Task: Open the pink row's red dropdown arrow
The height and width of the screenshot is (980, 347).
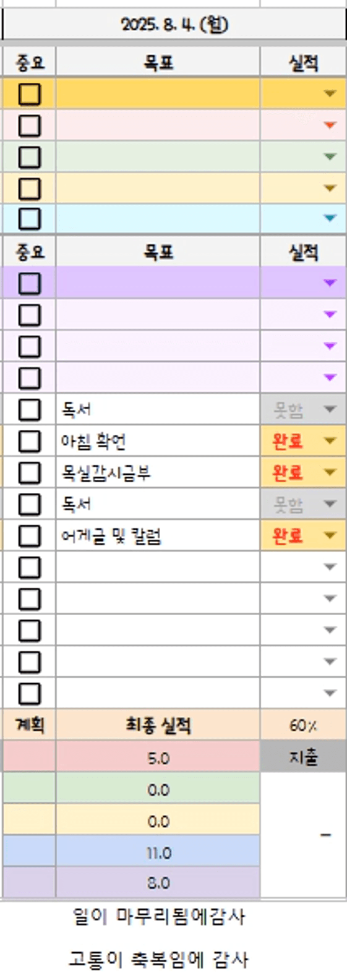Action: point(330,125)
